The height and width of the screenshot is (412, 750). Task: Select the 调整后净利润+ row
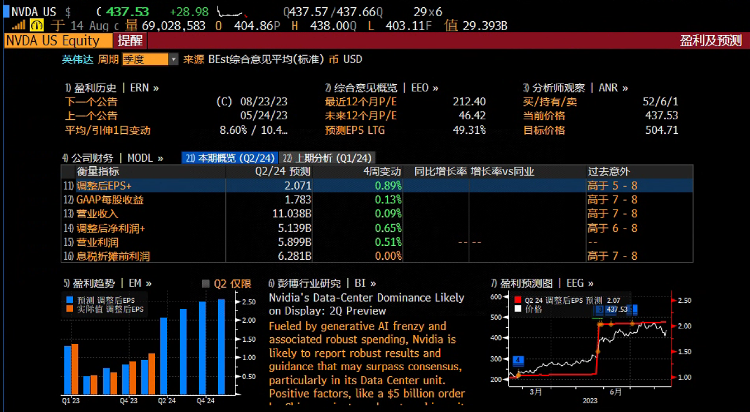pyautogui.click(x=377, y=228)
